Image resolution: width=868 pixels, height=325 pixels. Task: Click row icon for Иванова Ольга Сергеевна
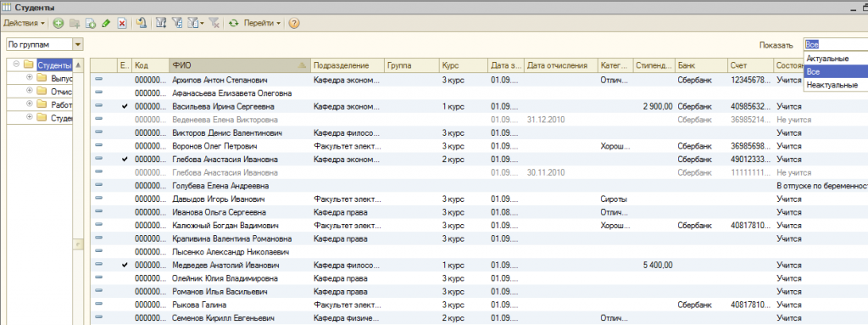tap(99, 212)
